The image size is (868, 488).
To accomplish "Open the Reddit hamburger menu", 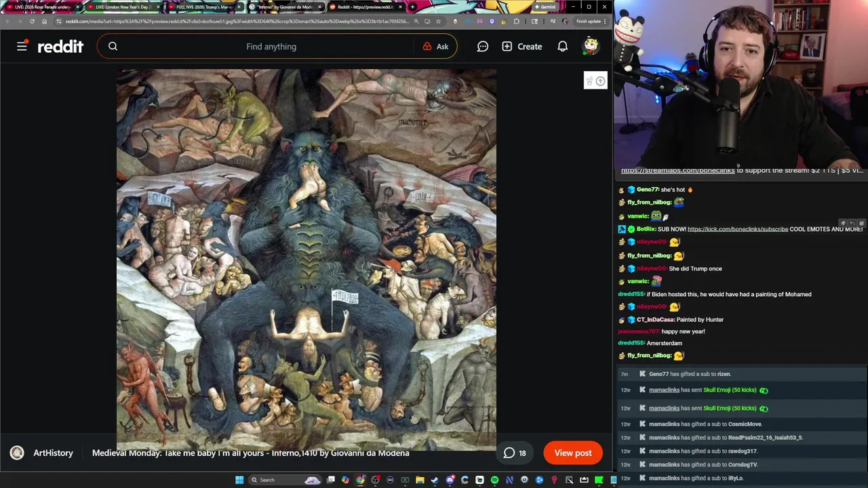I will click(x=22, y=46).
